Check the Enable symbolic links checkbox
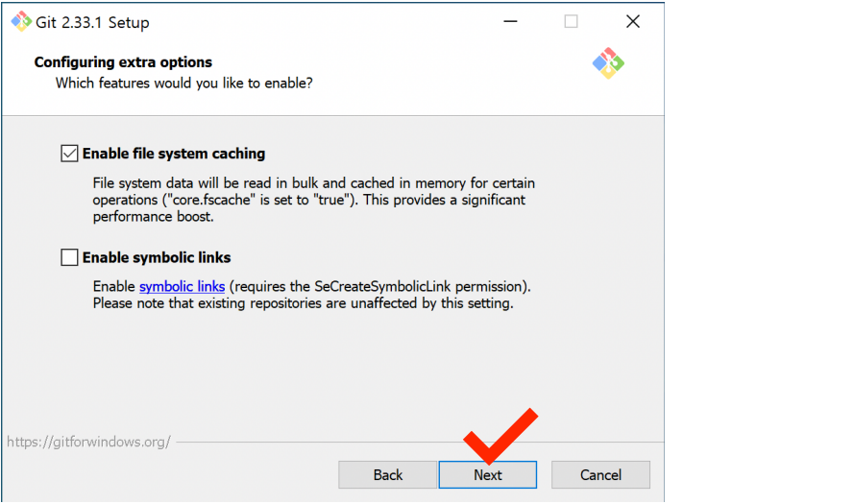Viewport: 854px width, 504px height. pos(69,257)
